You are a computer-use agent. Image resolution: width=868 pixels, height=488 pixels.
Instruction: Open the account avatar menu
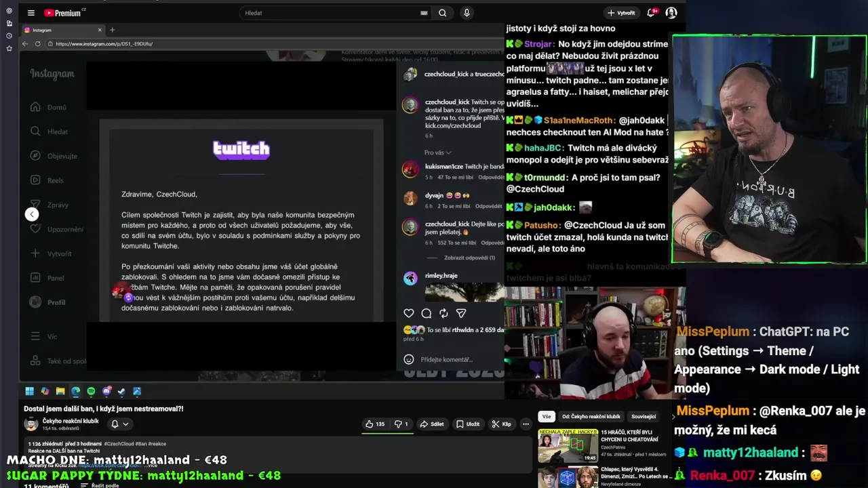point(671,13)
